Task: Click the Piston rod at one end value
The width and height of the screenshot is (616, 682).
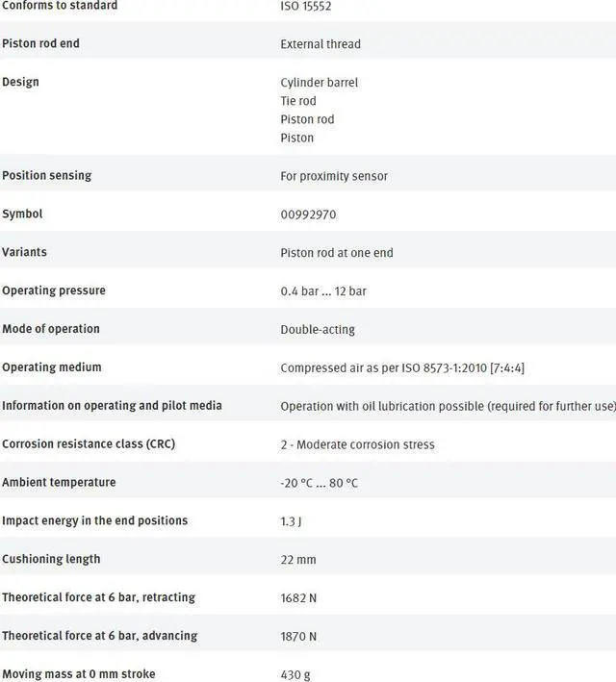Action: point(337,253)
